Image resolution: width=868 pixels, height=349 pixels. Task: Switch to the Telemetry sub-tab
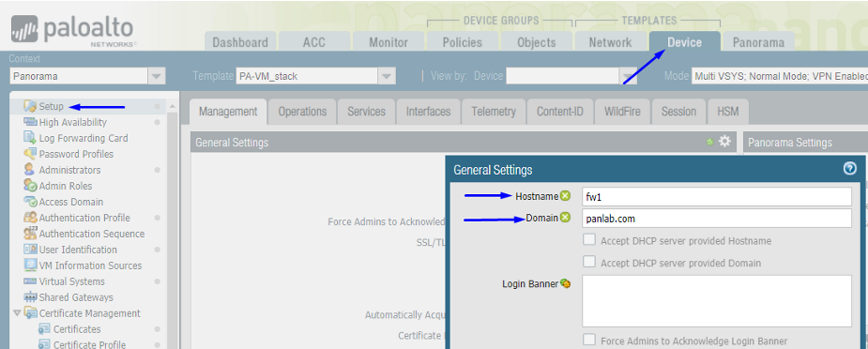point(494,112)
